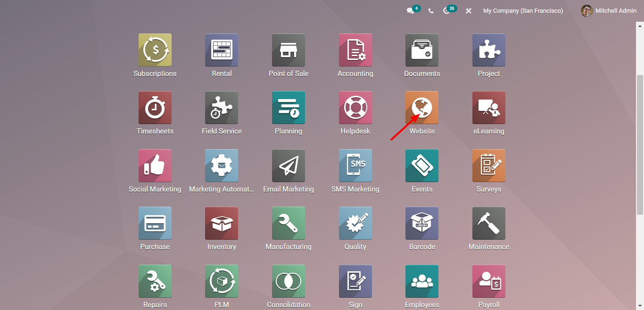
Task: Launch the eLearning application
Action: coord(488,108)
